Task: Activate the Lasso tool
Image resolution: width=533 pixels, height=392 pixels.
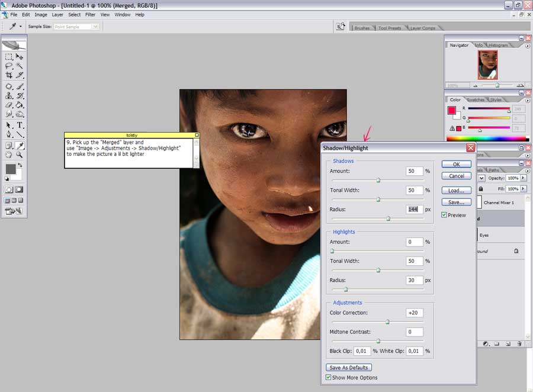Action: [x=9, y=66]
